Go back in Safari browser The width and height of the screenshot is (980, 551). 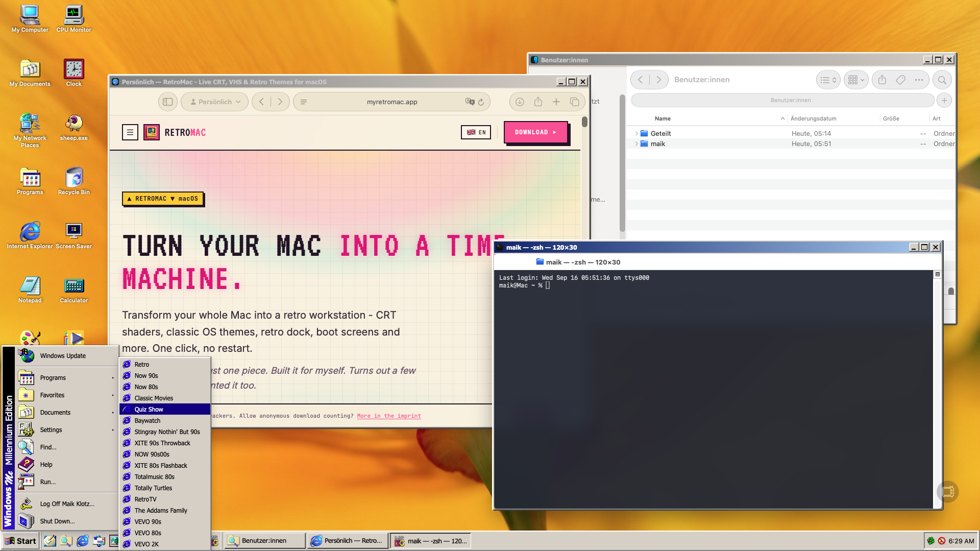tap(262, 102)
